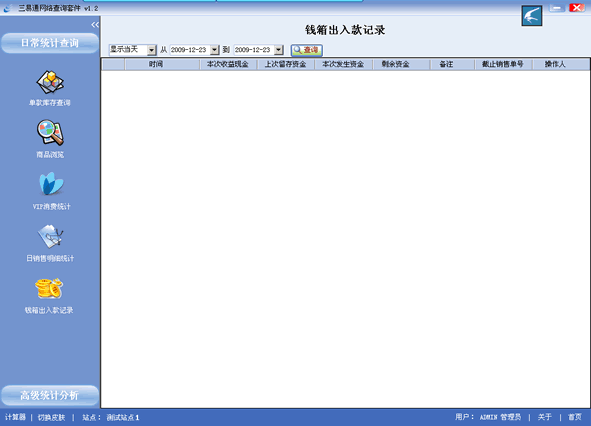Click the bird logo icon at top right
The width and height of the screenshot is (591, 426).
point(532,16)
